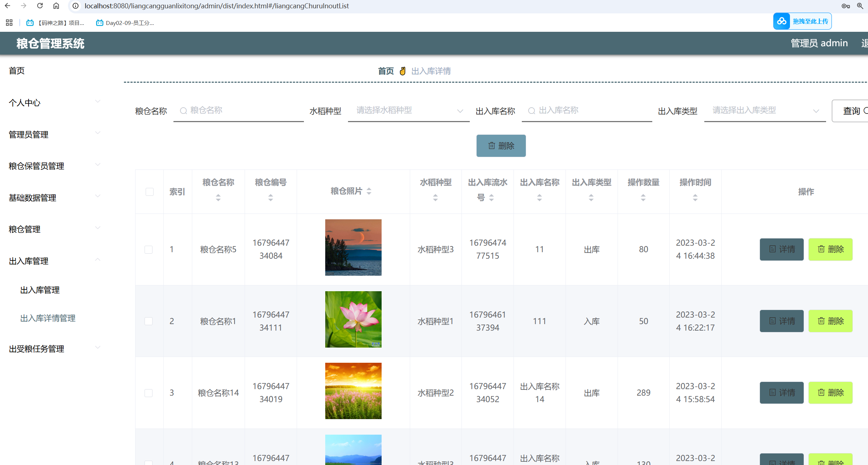This screenshot has width=868, height=465.
Task: Click the 出入库详情 breadcrumb text
Action: (x=431, y=71)
